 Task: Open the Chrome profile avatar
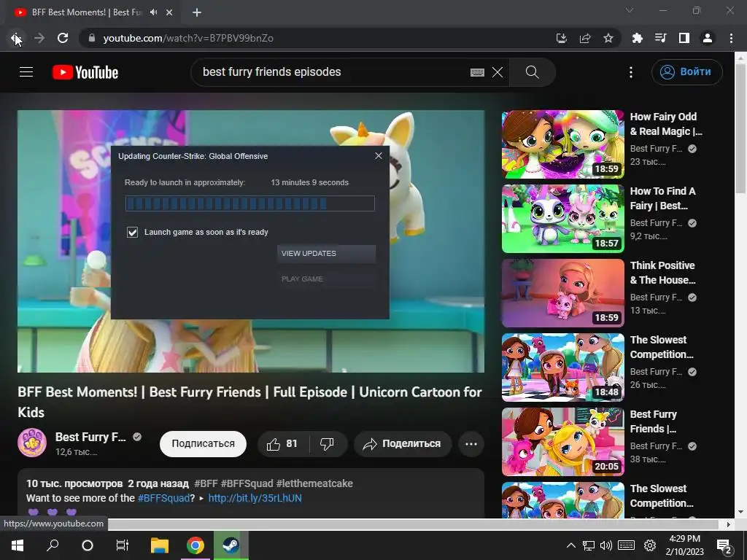pos(708,38)
